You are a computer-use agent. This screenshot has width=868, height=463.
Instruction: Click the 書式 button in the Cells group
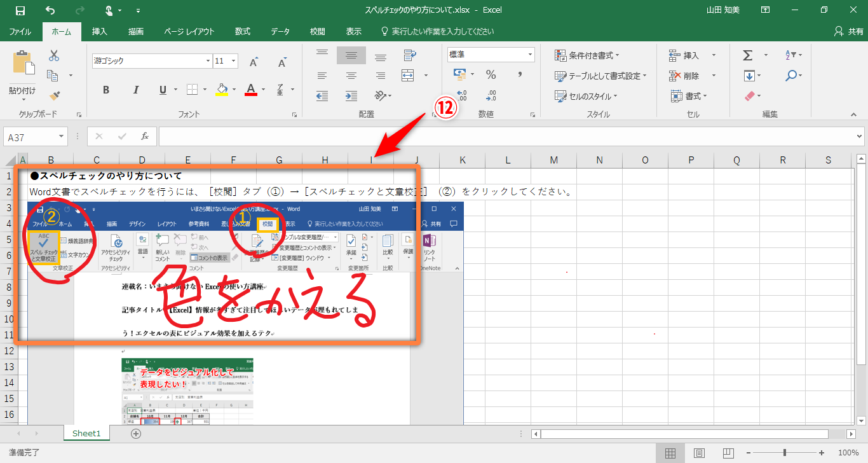(689, 96)
